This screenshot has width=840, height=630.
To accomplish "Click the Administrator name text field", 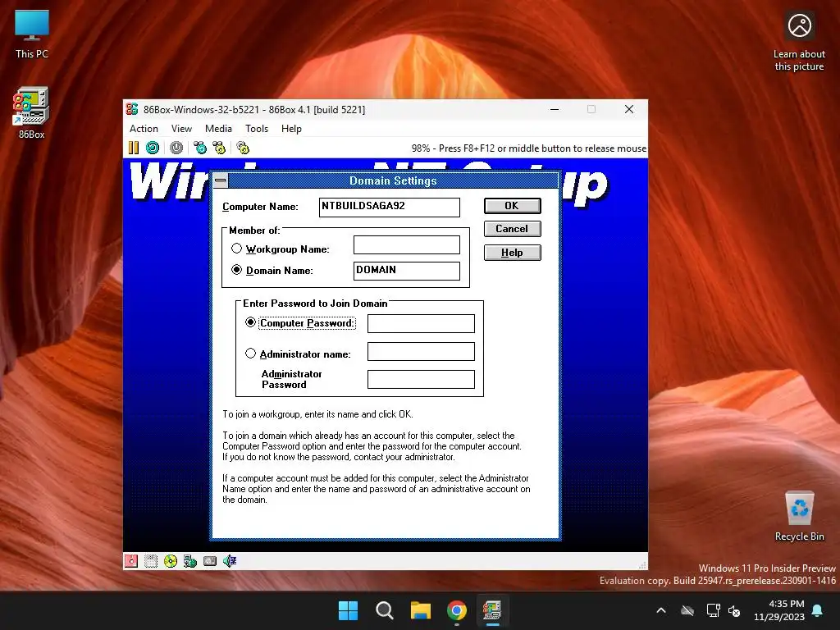I will tap(421, 351).
